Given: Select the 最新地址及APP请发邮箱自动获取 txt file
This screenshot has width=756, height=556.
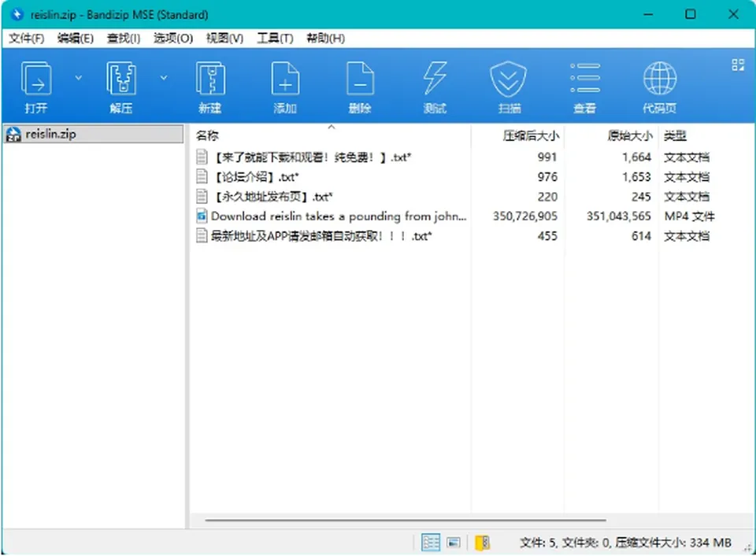Looking at the screenshot, I should tap(321, 235).
